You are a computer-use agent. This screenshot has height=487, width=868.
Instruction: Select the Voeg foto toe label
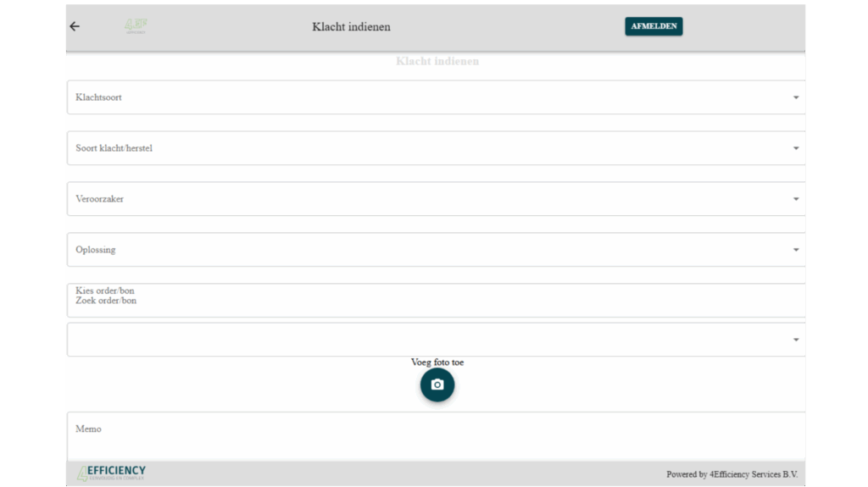coord(437,362)
